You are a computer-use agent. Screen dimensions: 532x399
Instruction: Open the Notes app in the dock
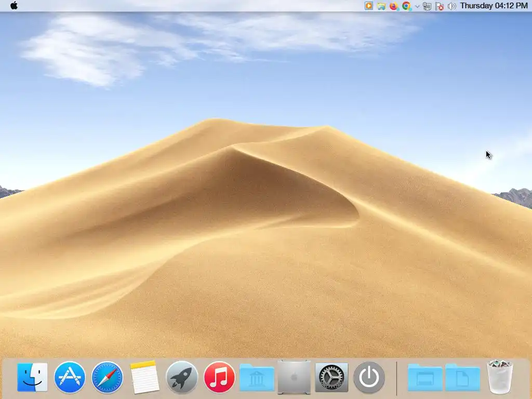pos(144,377)
